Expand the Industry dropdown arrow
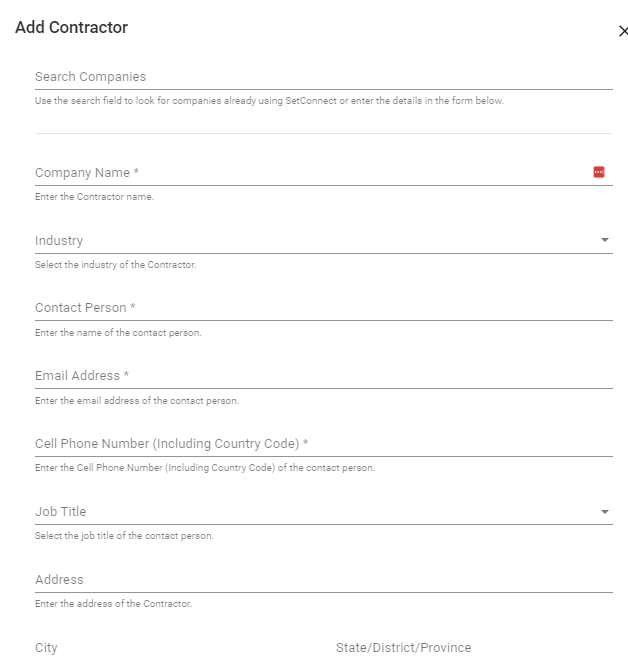The width and height of the screenshot is (628, 672). [x=605, y=240]
